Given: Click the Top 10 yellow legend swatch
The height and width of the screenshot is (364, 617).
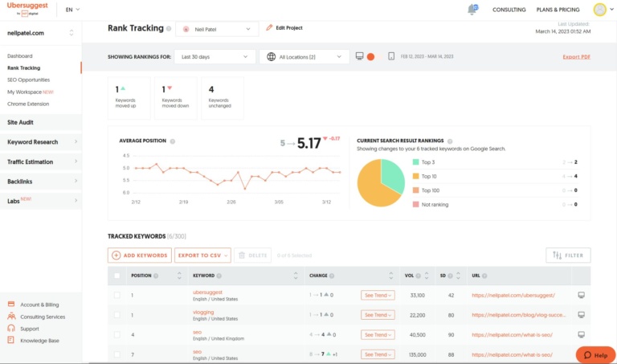Looking at the screenshot, I should click(415, 176).
